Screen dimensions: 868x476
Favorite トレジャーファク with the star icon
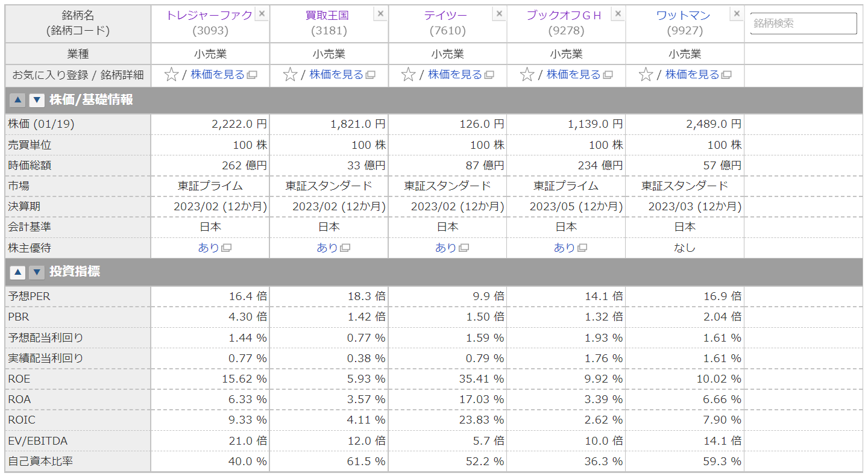[172, 75]
